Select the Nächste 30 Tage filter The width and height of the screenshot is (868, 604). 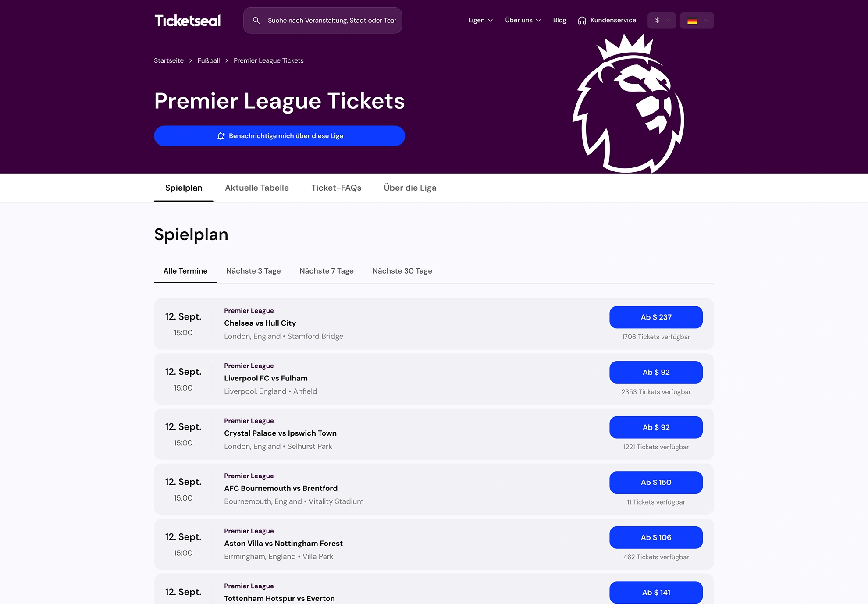[402, 271]
